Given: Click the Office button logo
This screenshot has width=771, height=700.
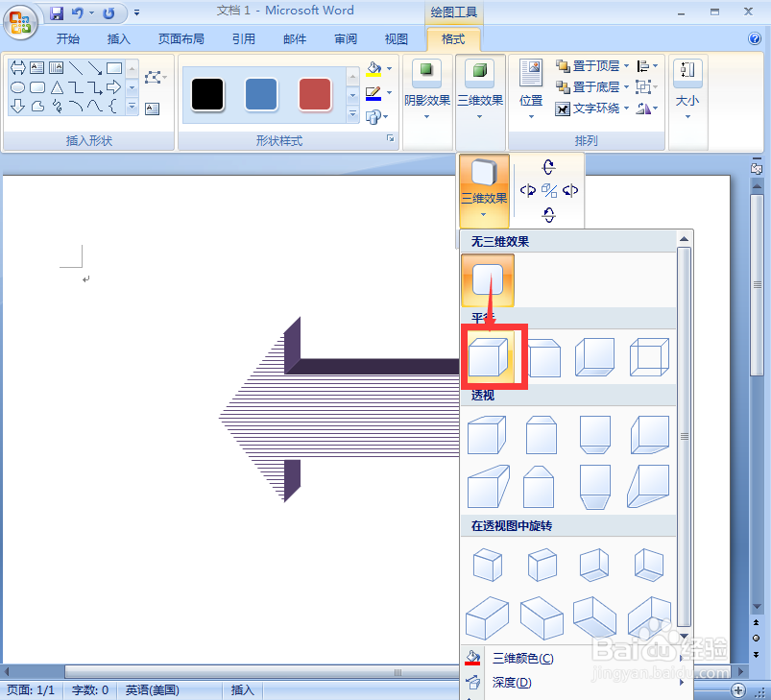Looking at the screenshot, I should coord(20,22).
